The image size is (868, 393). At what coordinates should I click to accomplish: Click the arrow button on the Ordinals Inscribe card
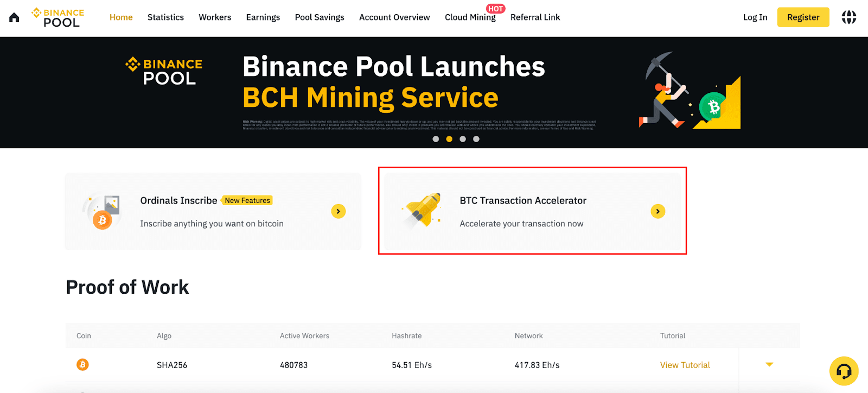click(x=339, y=211)
